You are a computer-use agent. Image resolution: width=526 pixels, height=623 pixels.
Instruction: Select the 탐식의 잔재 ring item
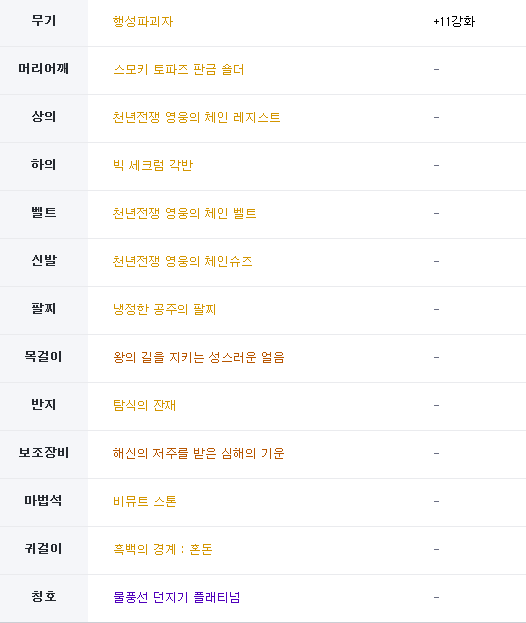pyautogui.click(x=144, y=405)
